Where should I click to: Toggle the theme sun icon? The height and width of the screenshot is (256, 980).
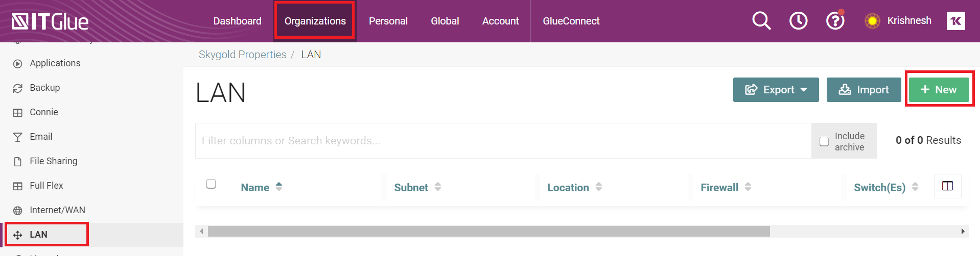coord(872,21)
